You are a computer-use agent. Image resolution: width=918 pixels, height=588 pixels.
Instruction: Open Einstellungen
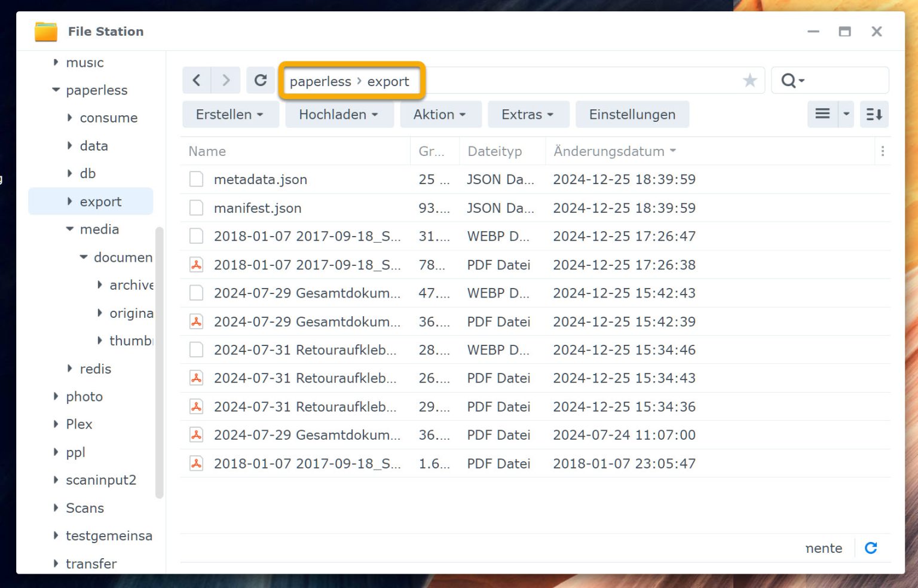(632, 114)
